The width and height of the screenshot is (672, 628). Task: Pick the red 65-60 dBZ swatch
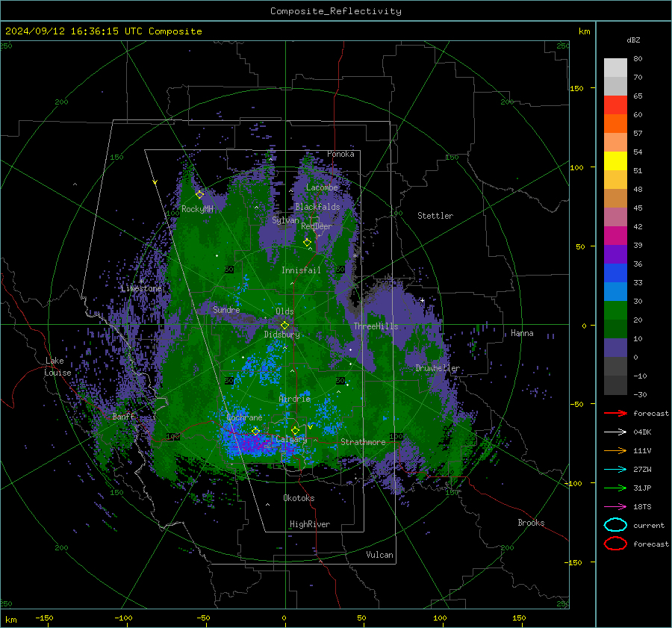[x=615, y=105]
